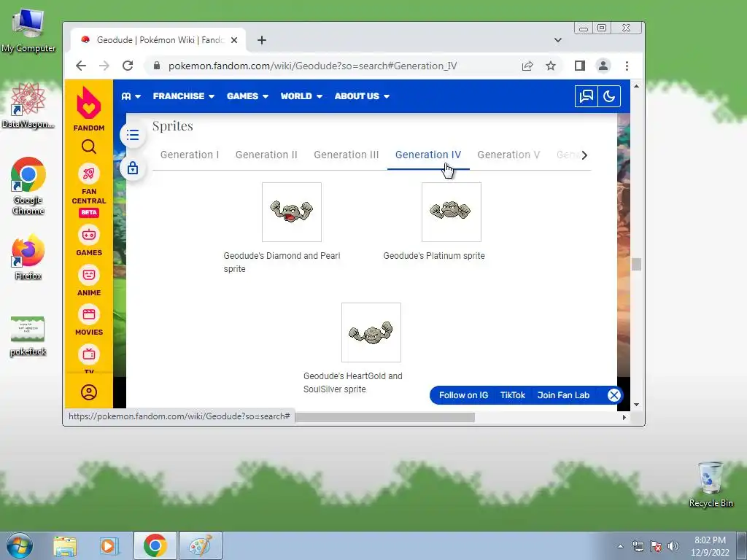Open Geodude's HeartGold and SoulSilver sprite image
This screenshot has height=560, width=747.
(x=371, y=332)
